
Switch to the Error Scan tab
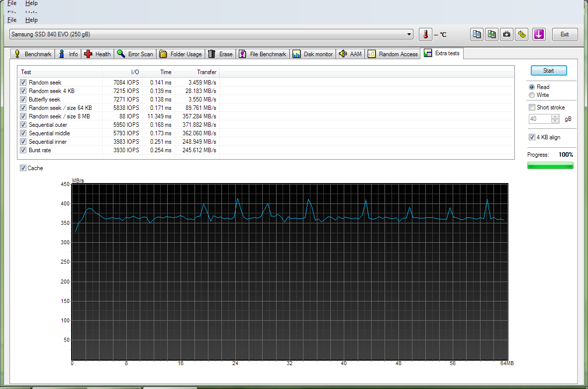pyautogui.click(x=135, y=54)
